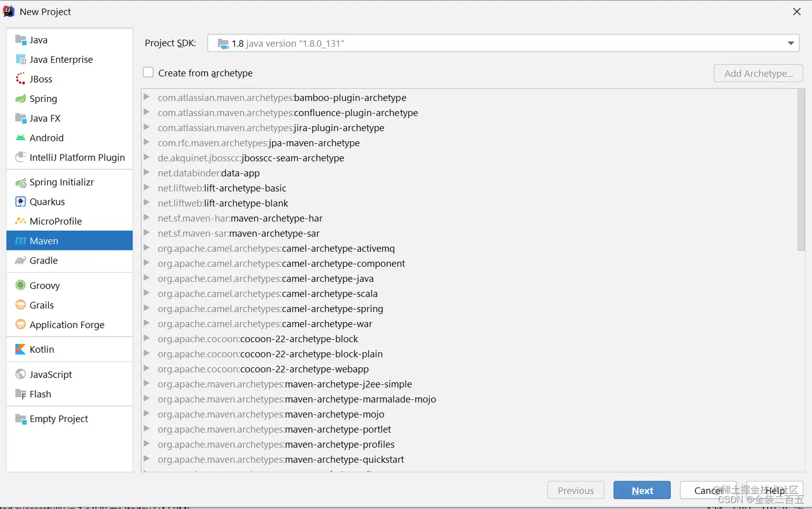812x509 pixels.
Task: Expand the maven-archetype-quickstart node
Action: (x=146, y=459)
